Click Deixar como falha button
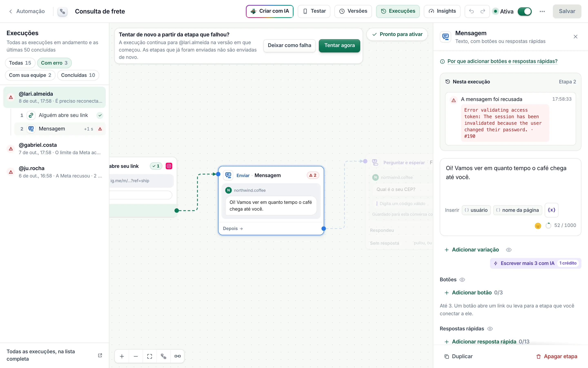 coord(289,46)
